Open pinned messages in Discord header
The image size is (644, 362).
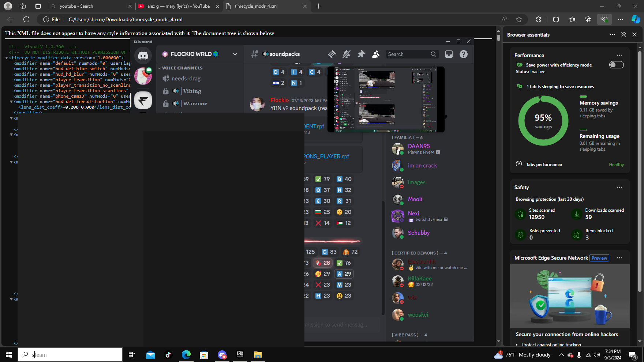(361, 54)
